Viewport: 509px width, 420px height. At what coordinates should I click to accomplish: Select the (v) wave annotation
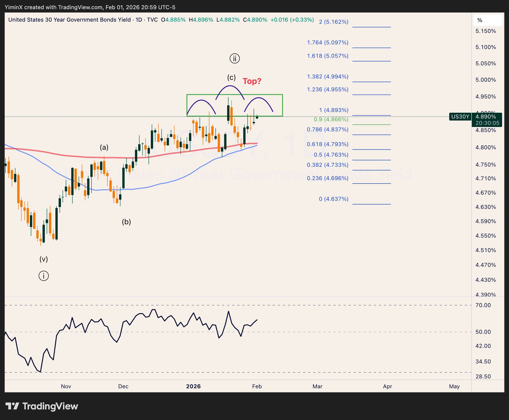pyautogui.click(x=44, y=259)
